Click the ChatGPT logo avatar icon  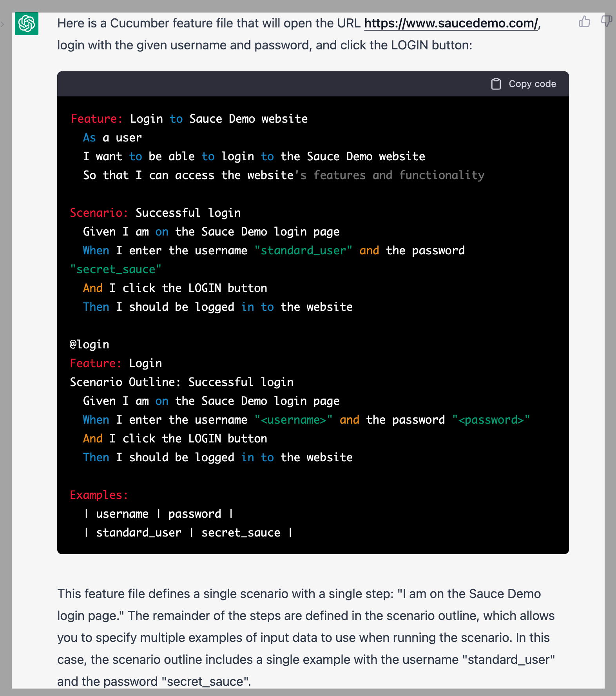27,24
